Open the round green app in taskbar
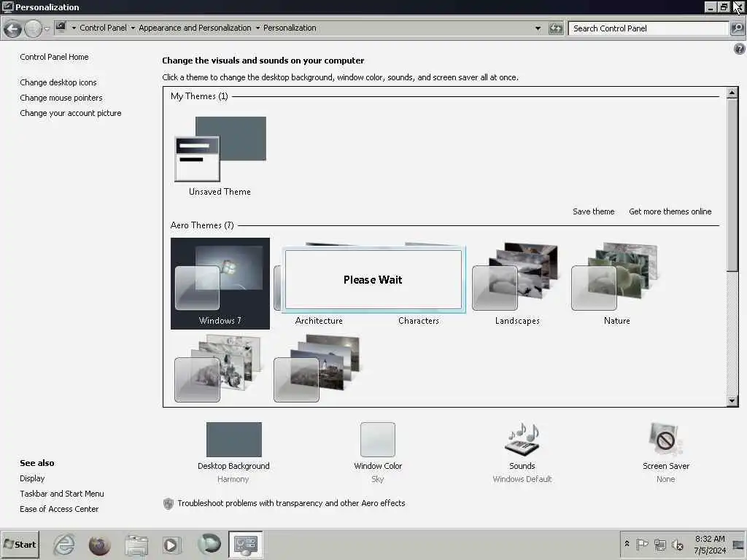This screenshot has height=560, width=747. pos(209,544)
